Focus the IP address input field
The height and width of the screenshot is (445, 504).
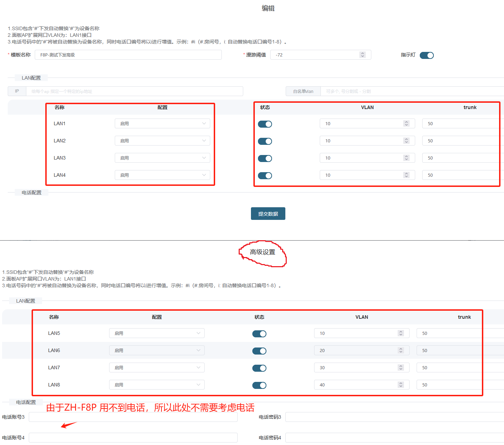click(134, 91)
